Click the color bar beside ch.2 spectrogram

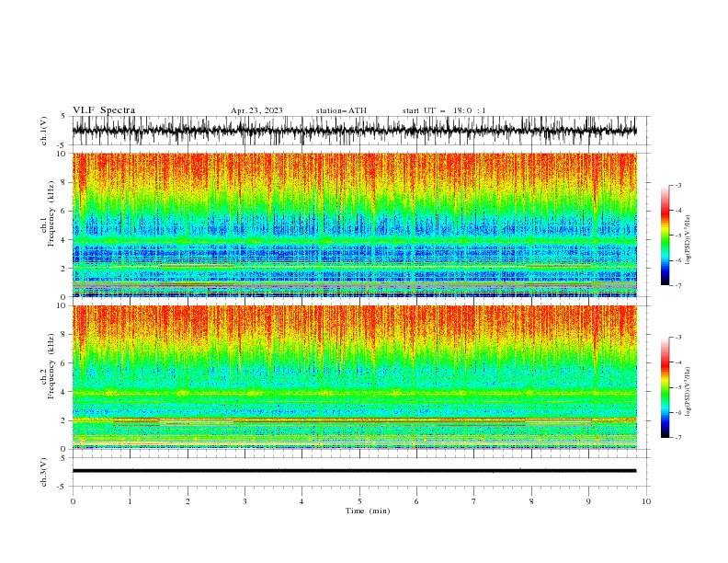tap(665, 387)
